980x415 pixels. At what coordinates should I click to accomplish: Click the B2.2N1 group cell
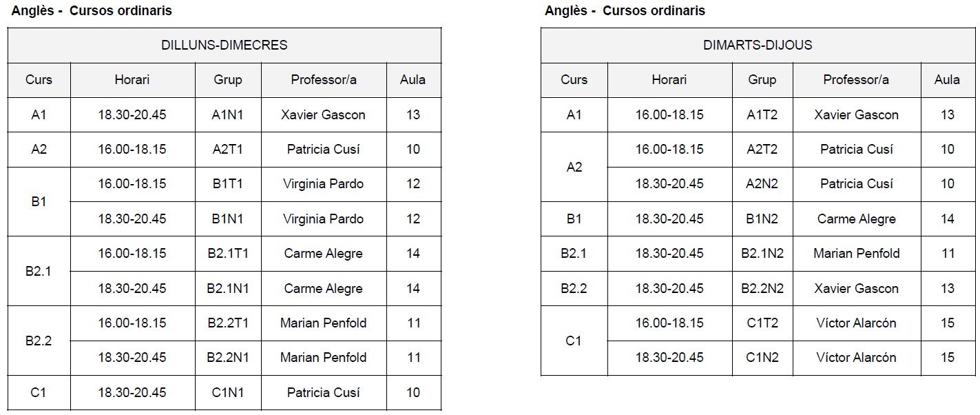click(x=228, y=358)
